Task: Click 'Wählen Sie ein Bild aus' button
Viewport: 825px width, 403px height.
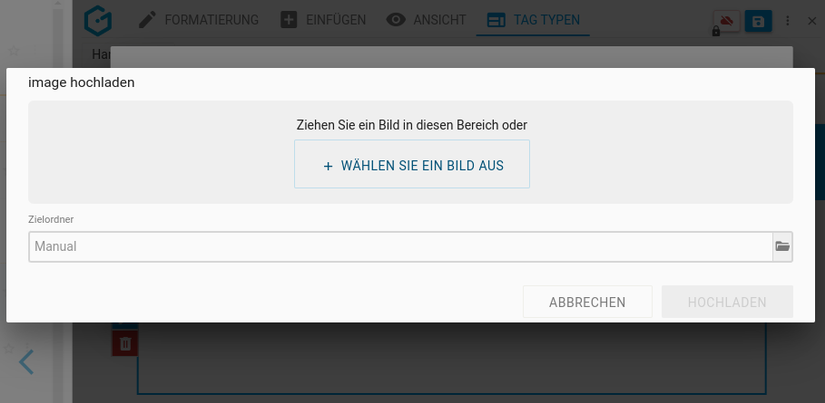Action: [412, 164]
